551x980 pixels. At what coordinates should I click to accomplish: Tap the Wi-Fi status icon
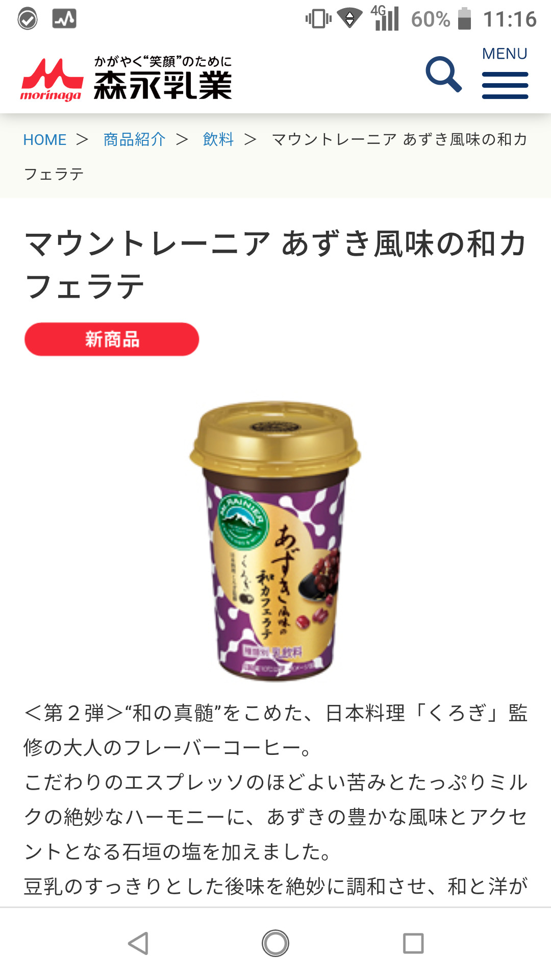[350, 19]
